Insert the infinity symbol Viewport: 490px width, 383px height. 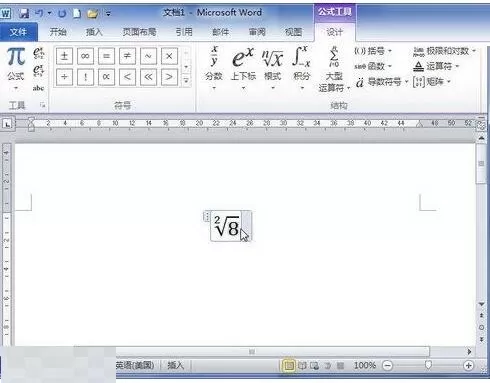click(85, 56)
